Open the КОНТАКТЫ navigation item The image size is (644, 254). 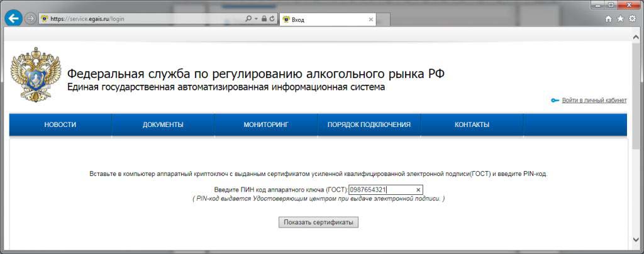(x=472, y=124)
